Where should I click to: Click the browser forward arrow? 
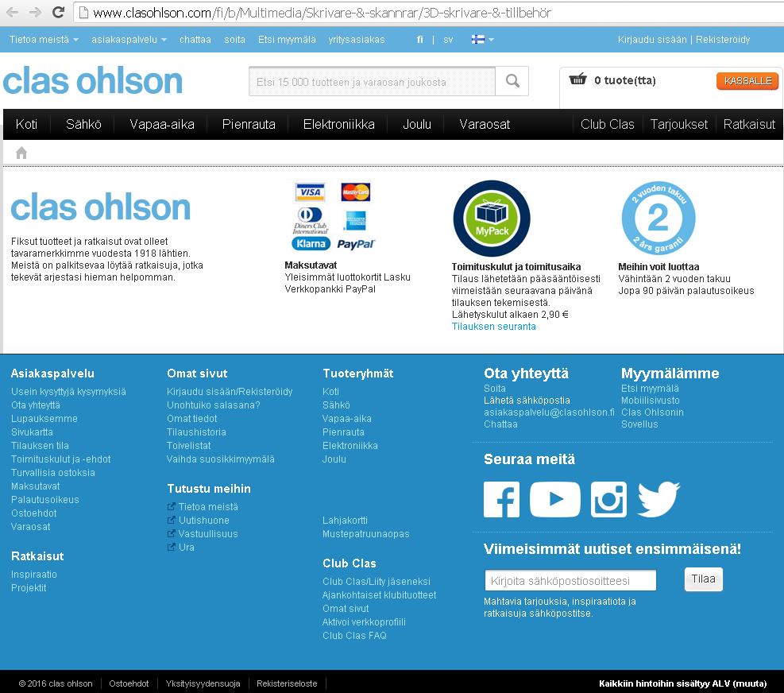point(35,12)
